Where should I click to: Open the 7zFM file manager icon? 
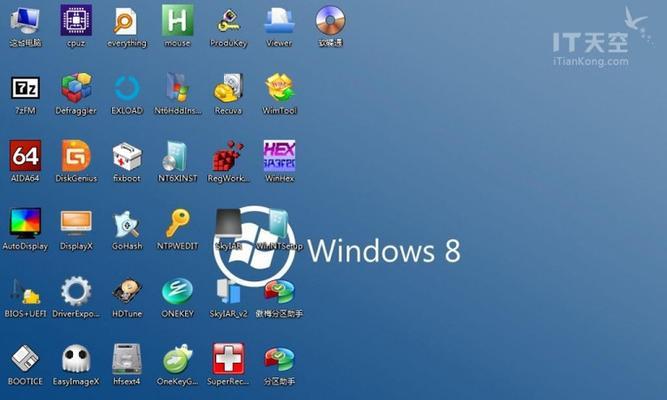pos(25,88)
